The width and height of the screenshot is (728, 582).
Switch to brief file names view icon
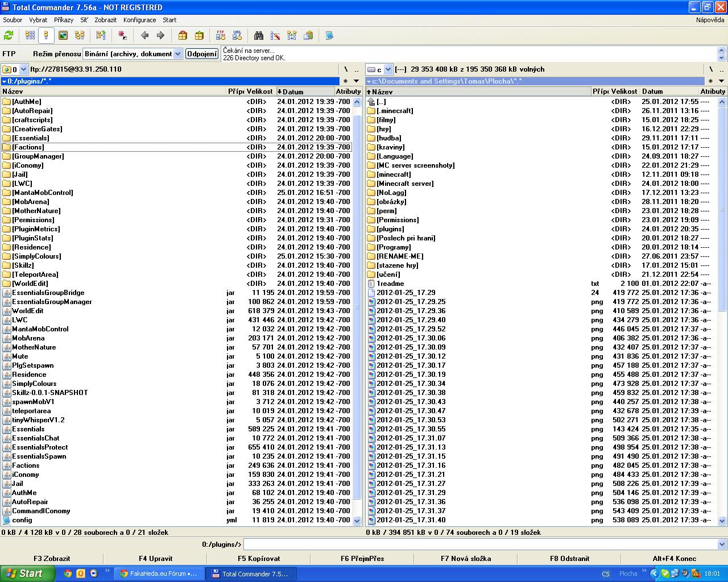[30, 35]
